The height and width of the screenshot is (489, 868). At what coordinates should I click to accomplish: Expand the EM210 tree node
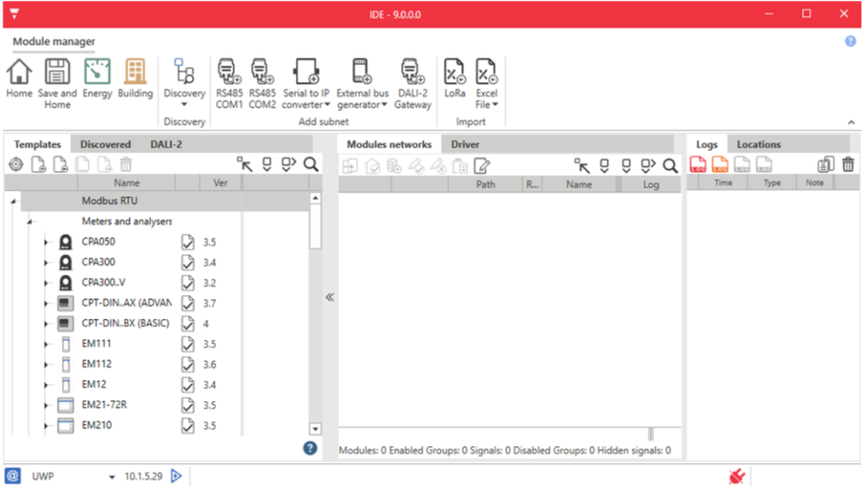[x=46, y=425]
